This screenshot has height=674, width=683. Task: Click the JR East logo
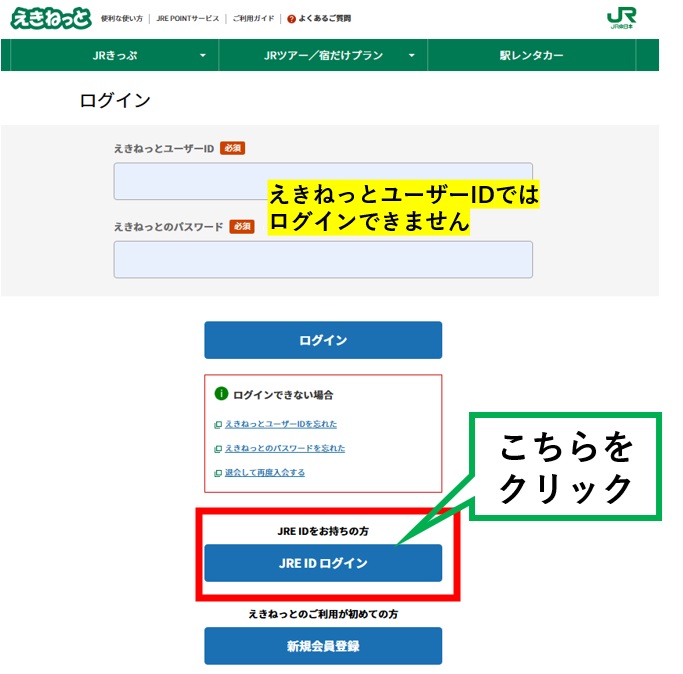click(x=622, y=18)
